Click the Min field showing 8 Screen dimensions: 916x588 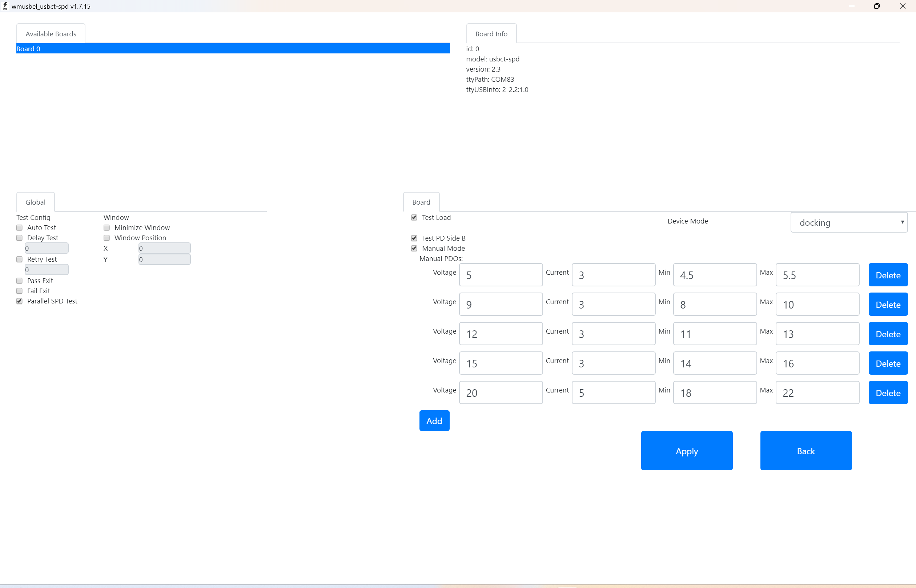point(715,304)
